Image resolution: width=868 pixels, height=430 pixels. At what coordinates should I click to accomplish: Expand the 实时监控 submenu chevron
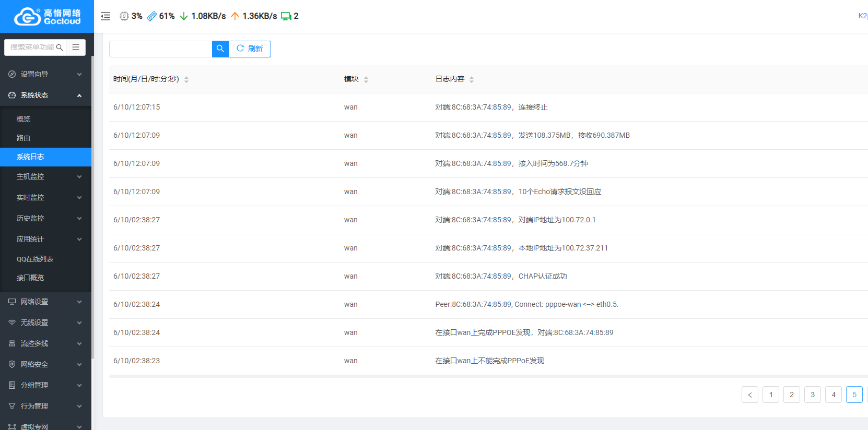click(x=79, y=197)
